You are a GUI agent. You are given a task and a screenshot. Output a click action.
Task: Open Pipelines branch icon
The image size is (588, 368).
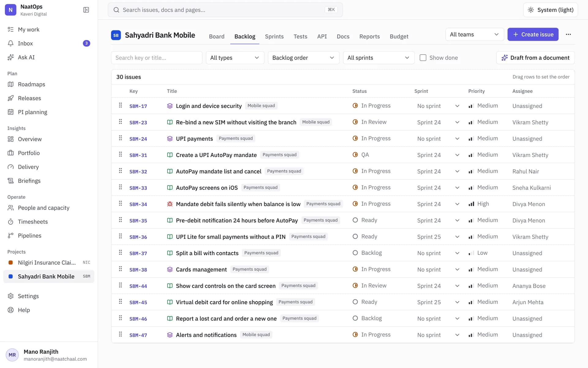point(11,236)
